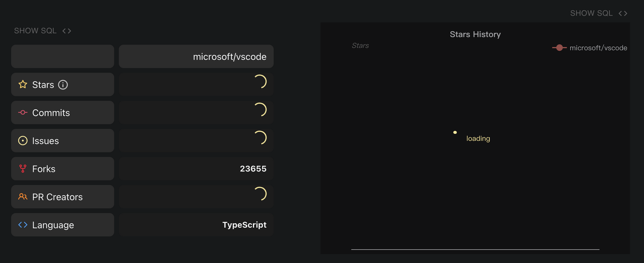The image size is (644, 263).
Task: Click the PR Creators people icon
Action: (23, 197)
